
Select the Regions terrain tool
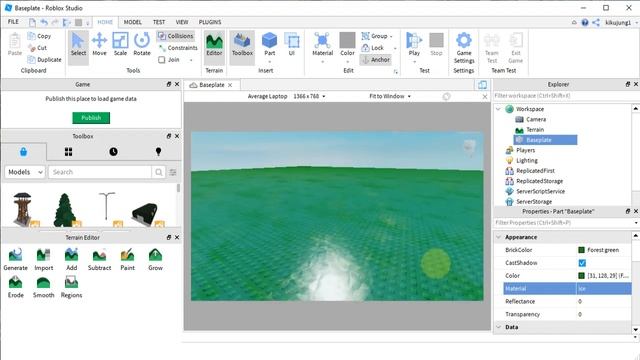point(71,287)
